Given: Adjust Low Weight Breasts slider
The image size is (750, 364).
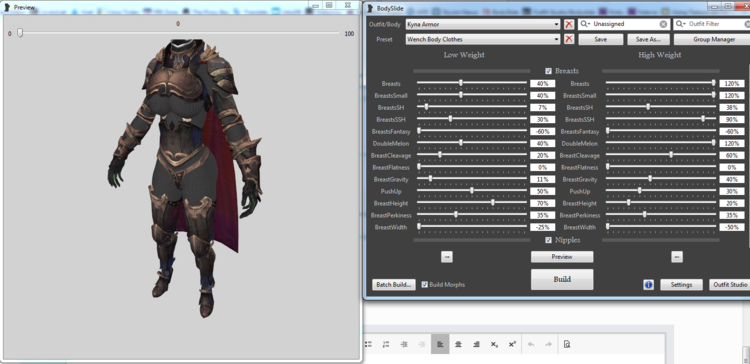Looking at the screenshot, I should pos(461,83).
